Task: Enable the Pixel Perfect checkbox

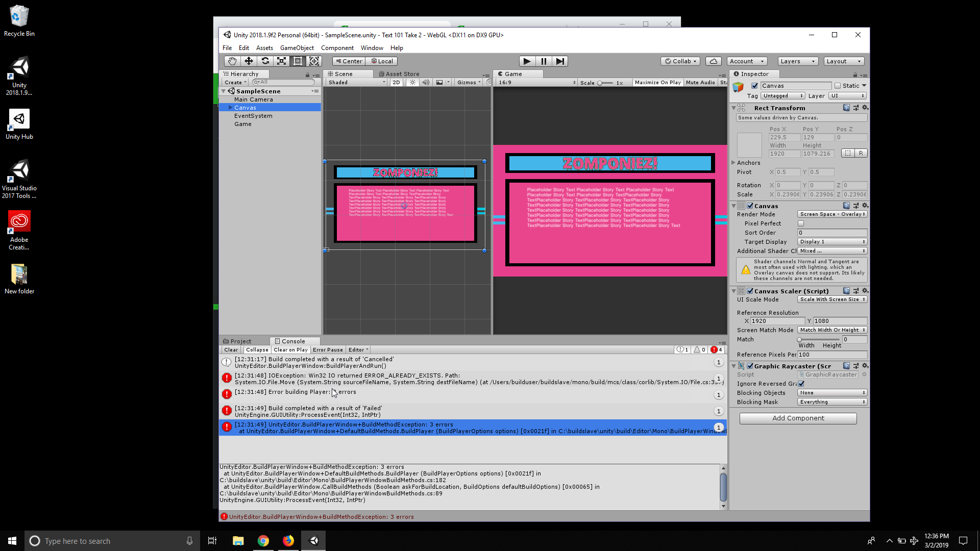Action: (x=800, y=223)
